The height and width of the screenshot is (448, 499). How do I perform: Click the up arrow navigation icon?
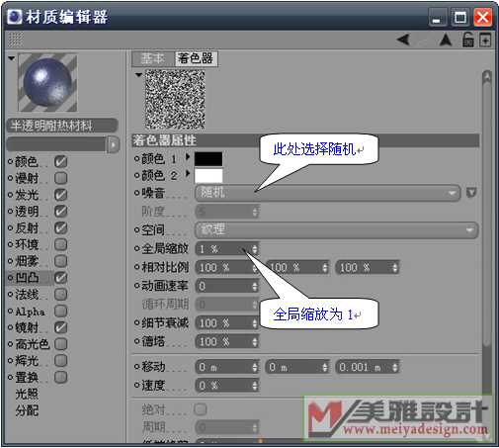coord(446,40)
